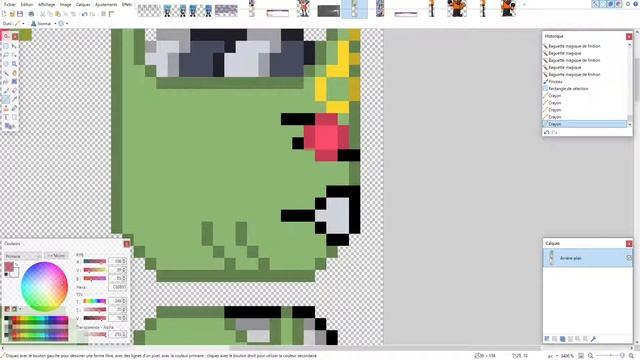Image resolution: width=640 pixels, height=360 pixels.
Task: Click the Print toolbar icon
Action: [31, 14]
